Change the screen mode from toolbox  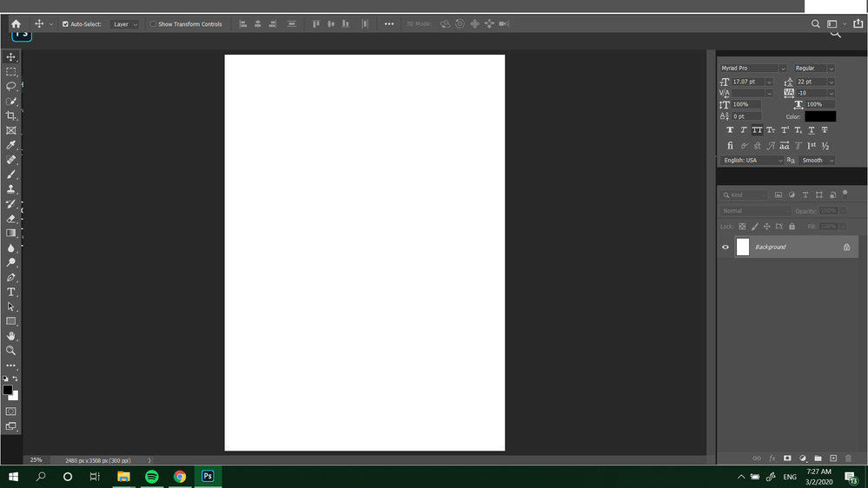pos(11,426)
